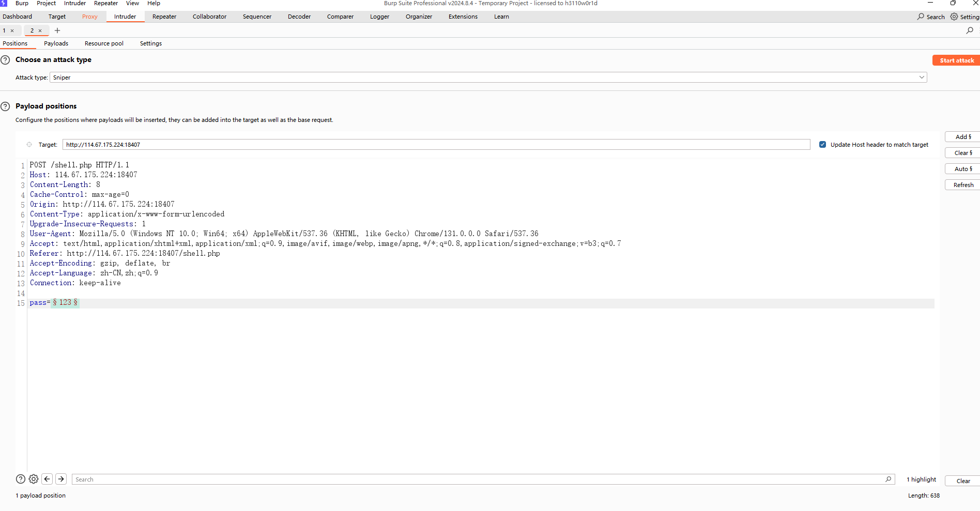Click the bottom-left help question mark icon
This screenshot has width=980, height=511.
[21, 479]
